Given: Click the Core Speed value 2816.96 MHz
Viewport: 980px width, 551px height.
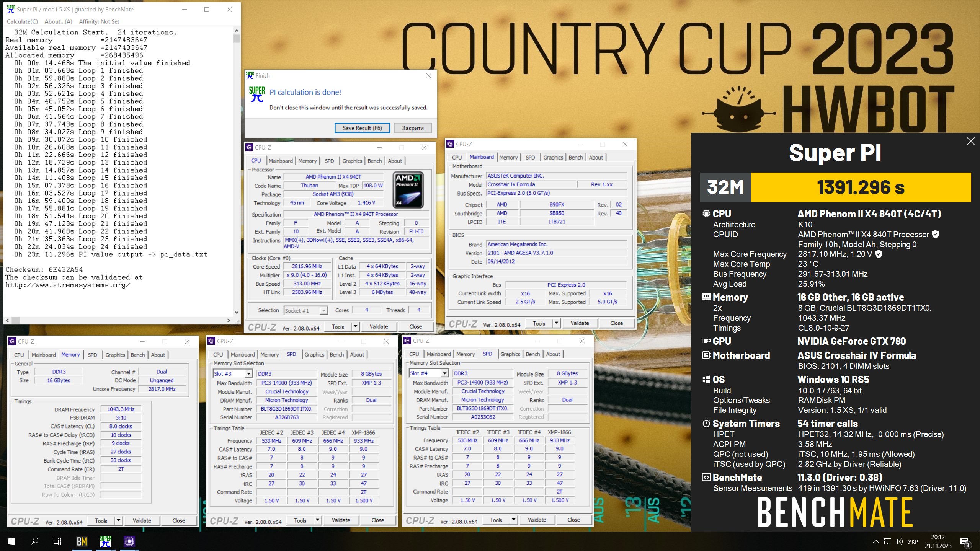Looking at the screenshot, I should point(307,266).
